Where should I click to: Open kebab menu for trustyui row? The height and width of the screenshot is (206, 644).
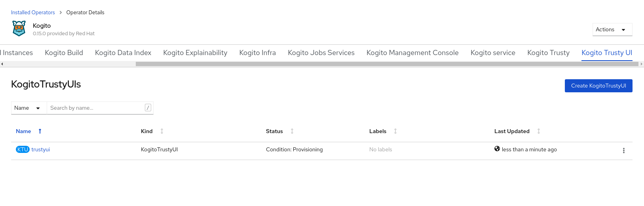click(x=624, y=151)
